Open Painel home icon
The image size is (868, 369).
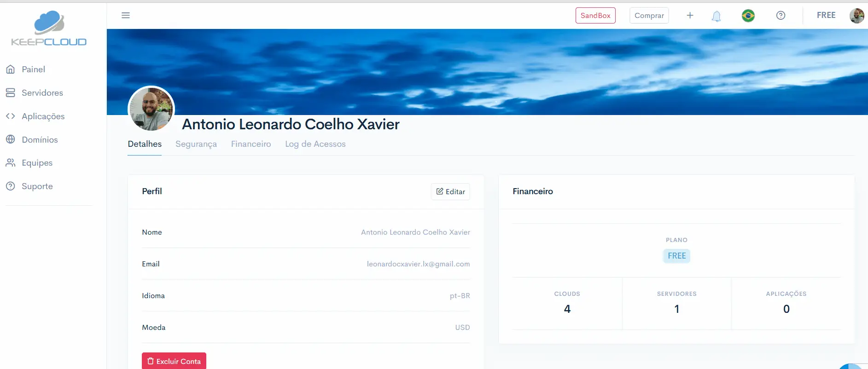[11, 69]
